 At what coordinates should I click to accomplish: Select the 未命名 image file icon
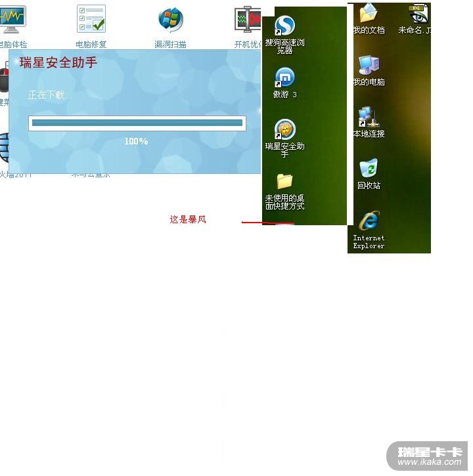[x=418, y=13]
